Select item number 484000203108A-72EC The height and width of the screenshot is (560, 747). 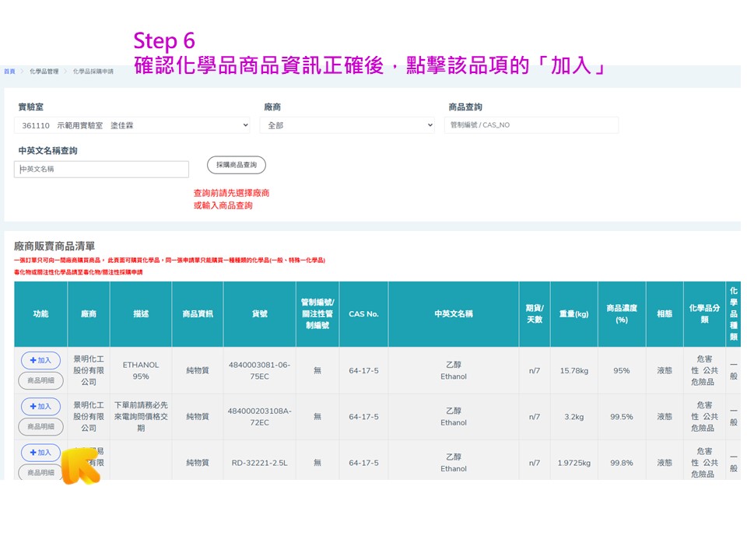260,417
